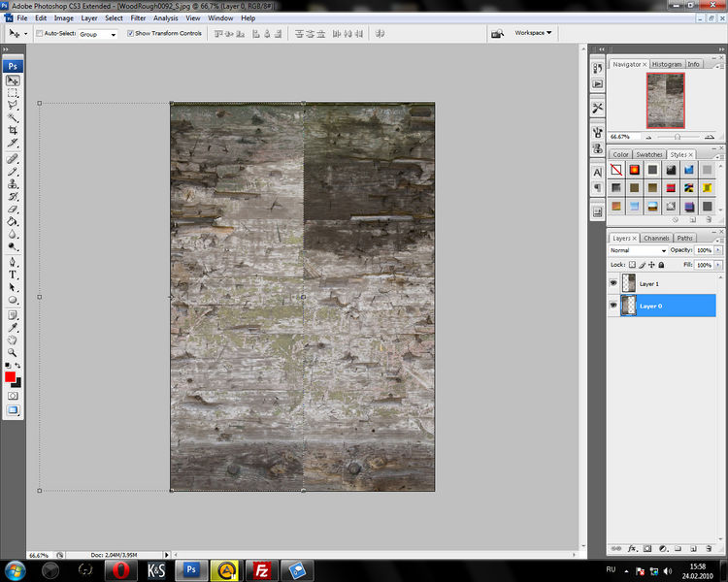Swap foreground and background colors
The image size is (728, 582).
click(17, 366)
